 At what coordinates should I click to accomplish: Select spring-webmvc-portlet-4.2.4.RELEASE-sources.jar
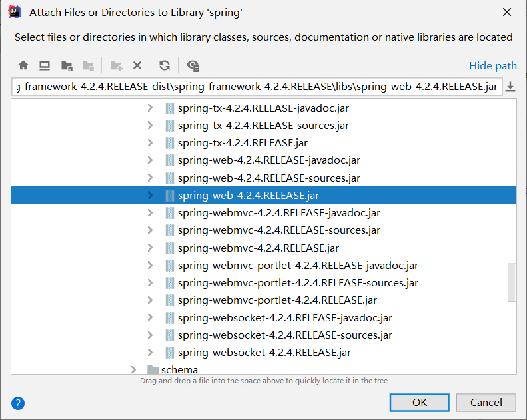click(298, 283)
